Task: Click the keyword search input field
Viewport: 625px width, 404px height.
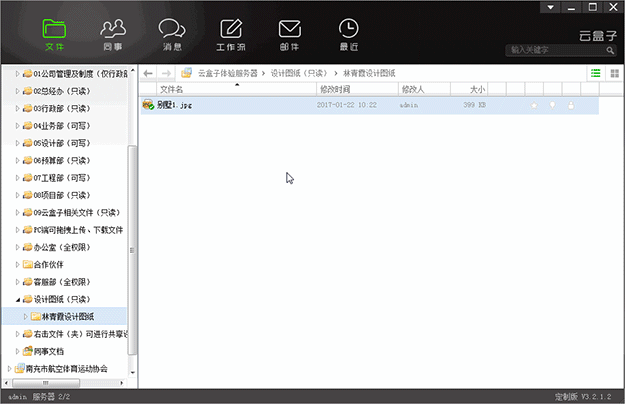Action: tap(556, 50)
